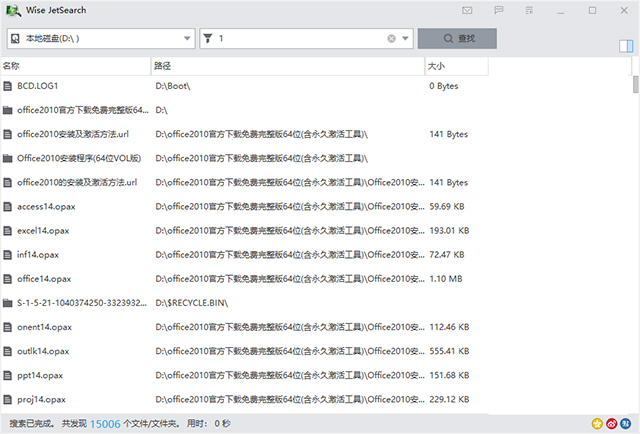Screen dimensions: 640x434
Task: Select the office2010安装及激活方法.url entry
Action: coord(73,134)
